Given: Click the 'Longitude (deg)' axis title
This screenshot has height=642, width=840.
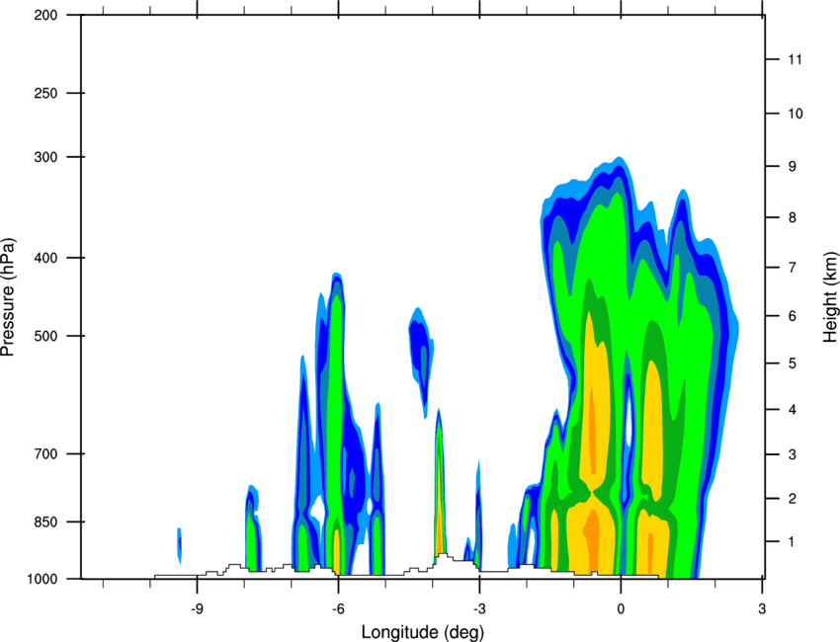Looking at the screenshot, I should pyautogui.click(x=423, y=632).
